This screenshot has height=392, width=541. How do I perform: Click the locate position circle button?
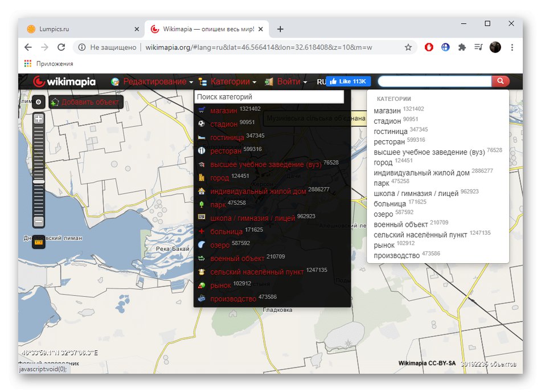coord(38,102)
